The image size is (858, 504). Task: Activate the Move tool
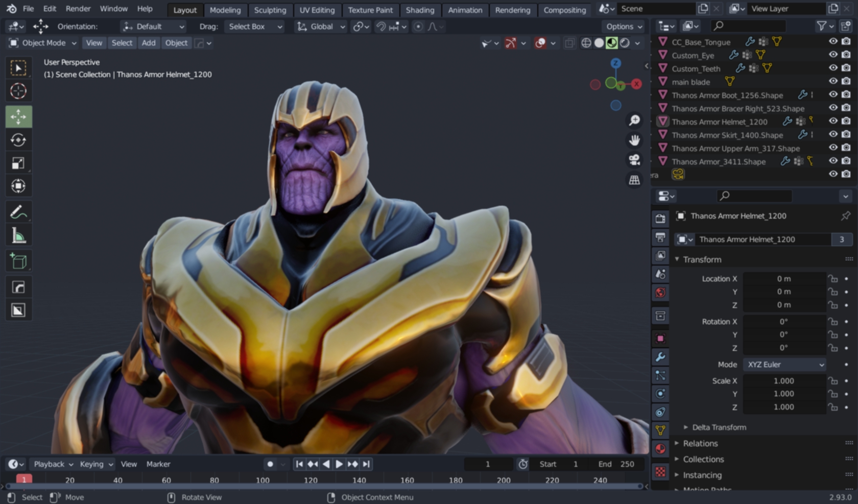(x=18, y=117)
